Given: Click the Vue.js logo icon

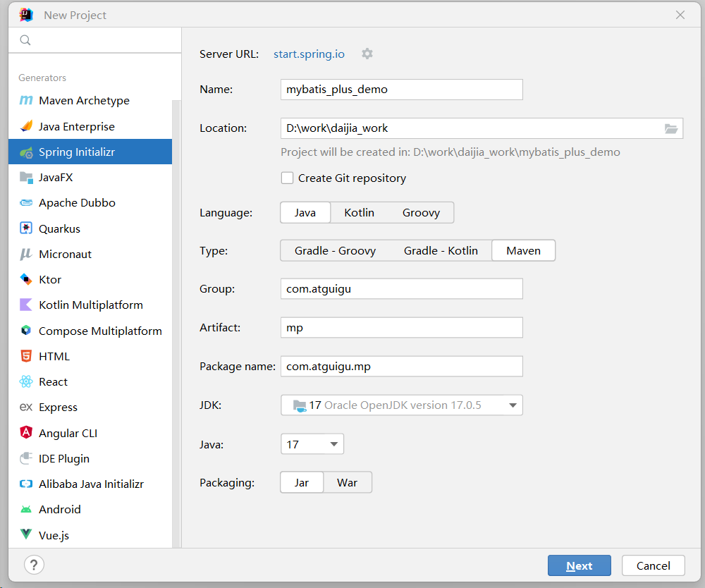Looking at the screenshot, I should tap(26, 534).
